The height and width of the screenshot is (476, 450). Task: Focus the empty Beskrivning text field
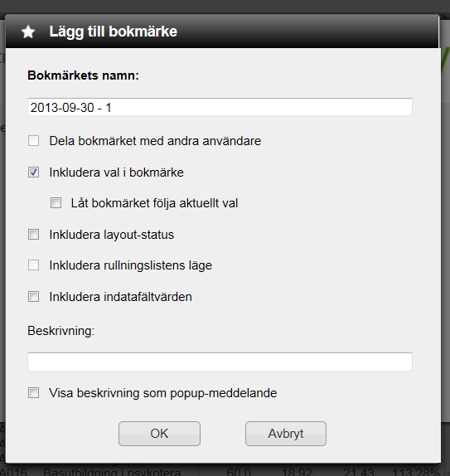(220, 362)
